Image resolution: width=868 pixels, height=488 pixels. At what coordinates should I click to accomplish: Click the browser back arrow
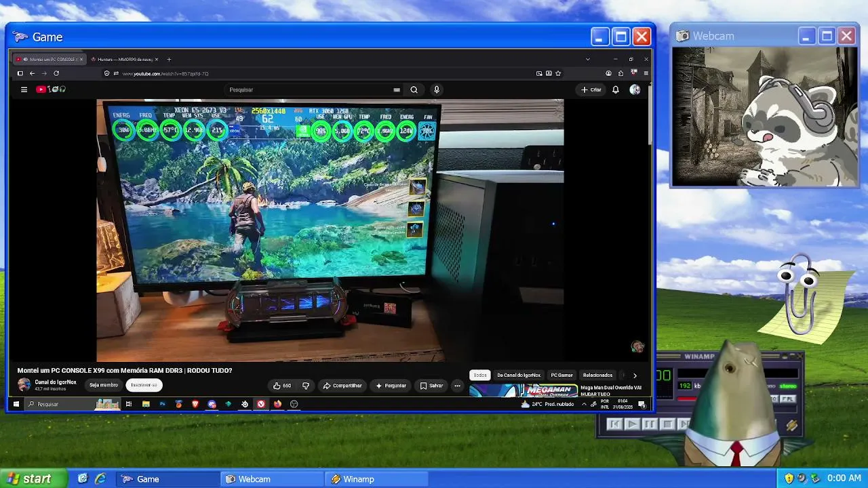32,73
